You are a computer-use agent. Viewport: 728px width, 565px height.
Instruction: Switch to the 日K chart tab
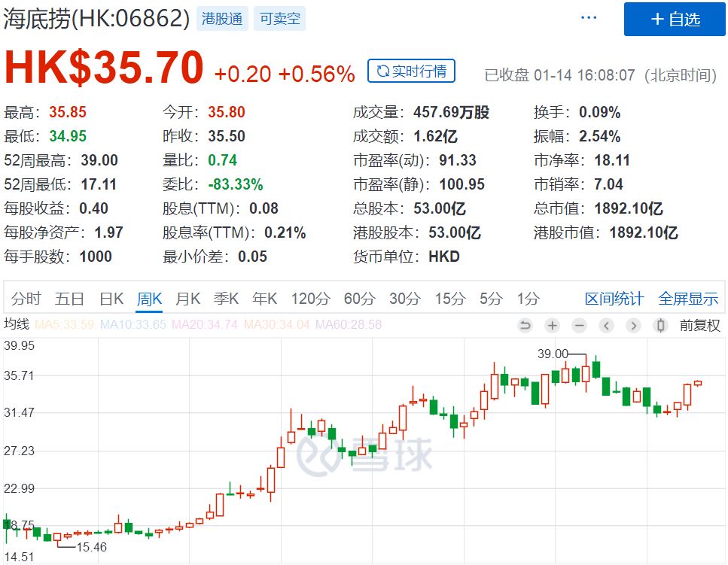click(x=111, y=298)
